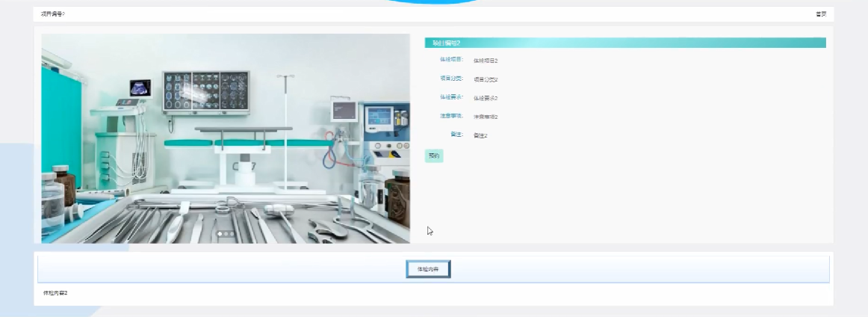Go to 首页 link in breadcrumb bar
The width and height of the screenshot is (868, 317).
tap(821, 14)
